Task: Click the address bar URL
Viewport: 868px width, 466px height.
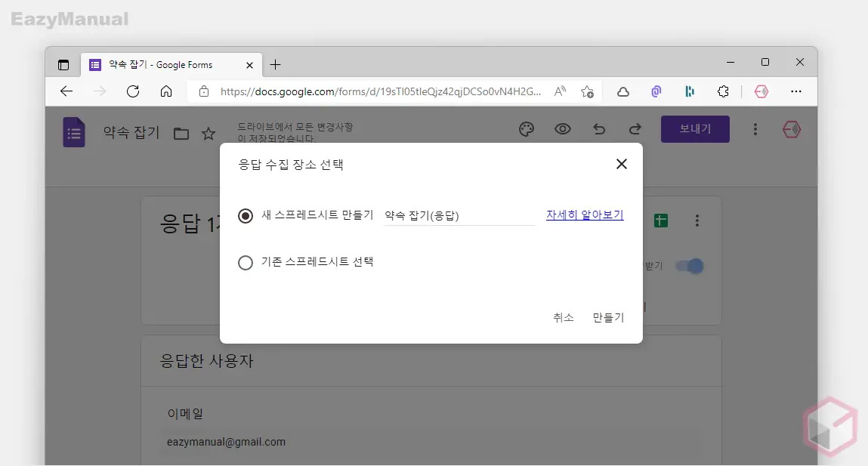Action: [380, 91]
